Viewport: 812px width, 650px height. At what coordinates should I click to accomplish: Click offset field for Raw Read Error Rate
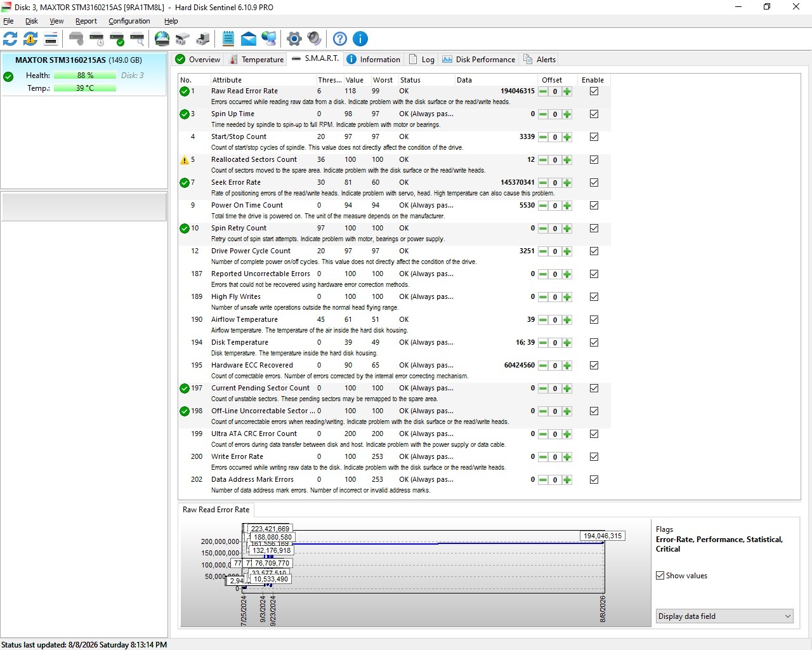click(555, 91)
